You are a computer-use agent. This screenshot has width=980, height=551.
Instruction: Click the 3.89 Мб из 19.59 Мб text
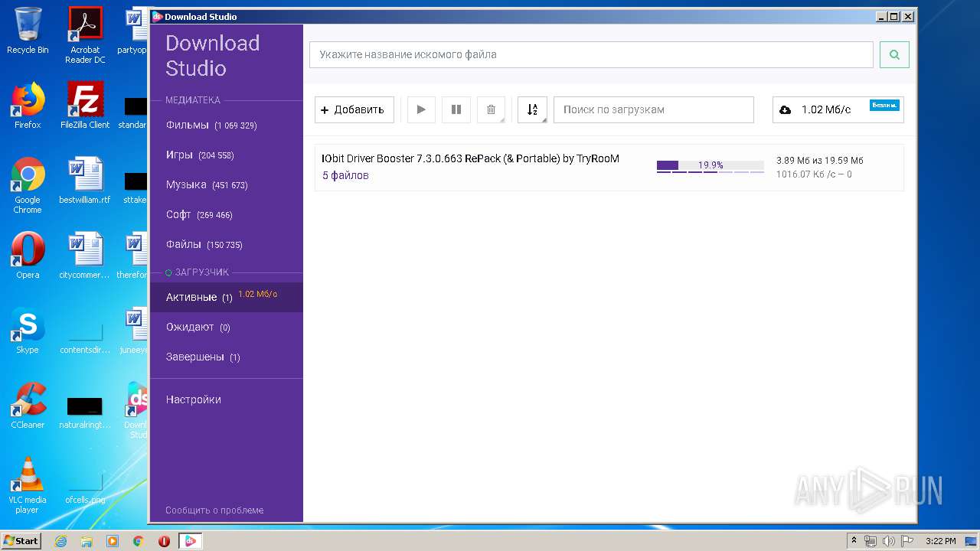(820, 161)
